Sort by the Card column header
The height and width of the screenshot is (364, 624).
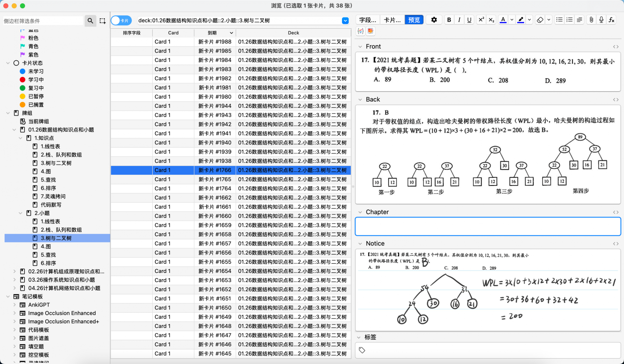pos(173,33)
